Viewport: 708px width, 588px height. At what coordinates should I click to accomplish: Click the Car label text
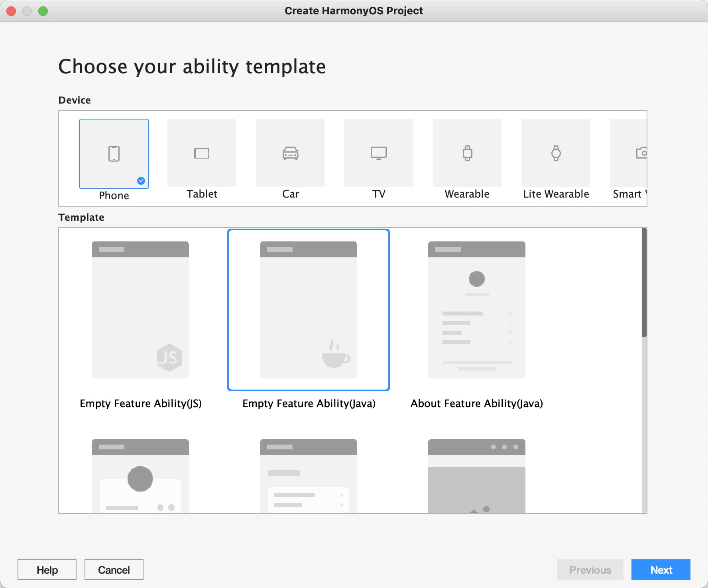(291, 194)
